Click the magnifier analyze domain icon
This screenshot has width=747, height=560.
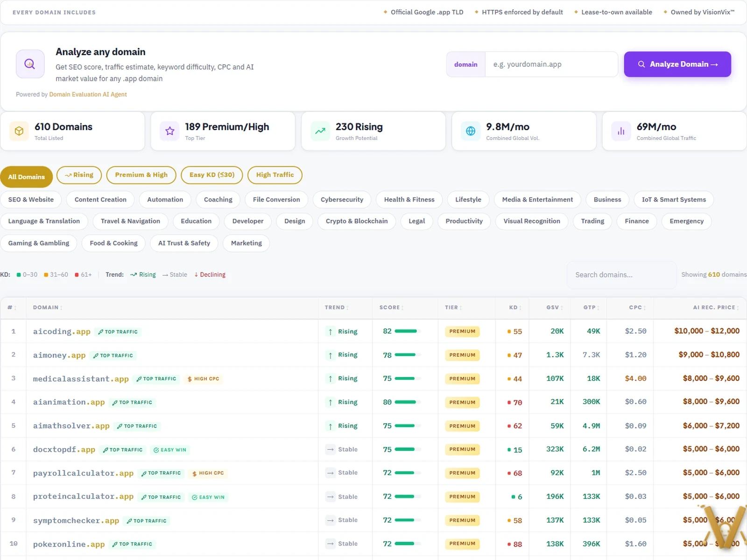tap(30, 64)
